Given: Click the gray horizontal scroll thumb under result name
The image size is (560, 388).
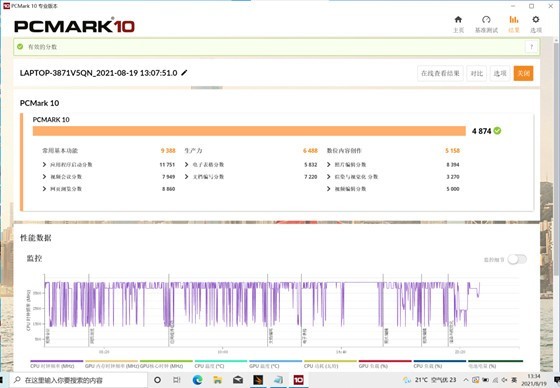Looking at the screenshot, I should tap(206, 88).
